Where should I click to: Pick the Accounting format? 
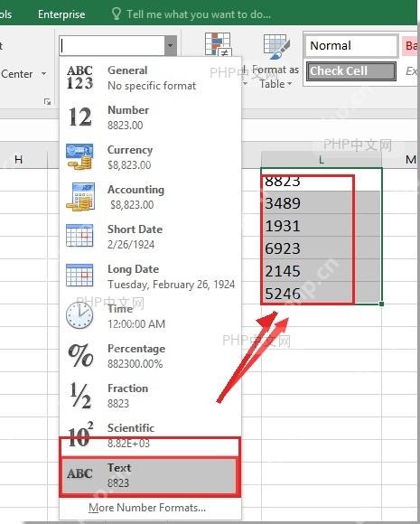(x=150, y=197)
